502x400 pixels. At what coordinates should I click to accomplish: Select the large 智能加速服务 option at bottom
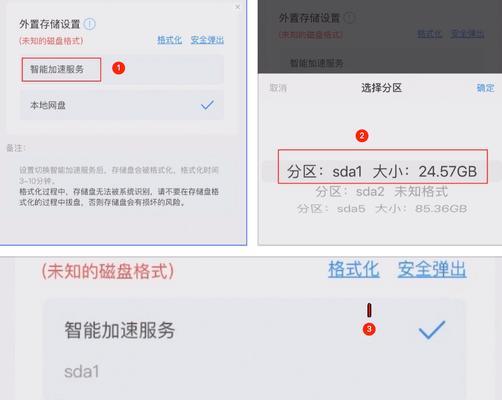254,347
